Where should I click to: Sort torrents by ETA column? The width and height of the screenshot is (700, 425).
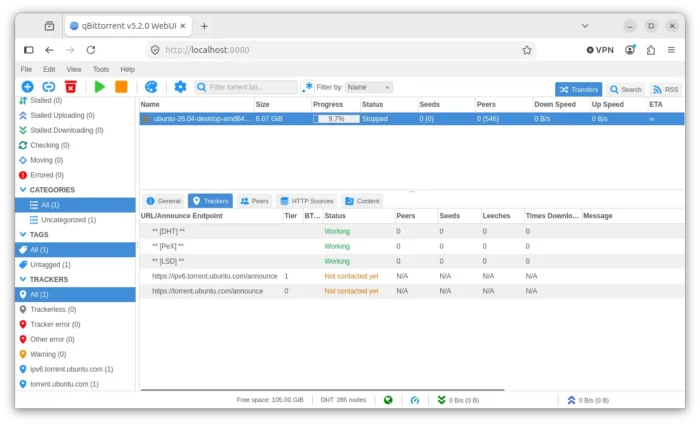pos(665,104)
